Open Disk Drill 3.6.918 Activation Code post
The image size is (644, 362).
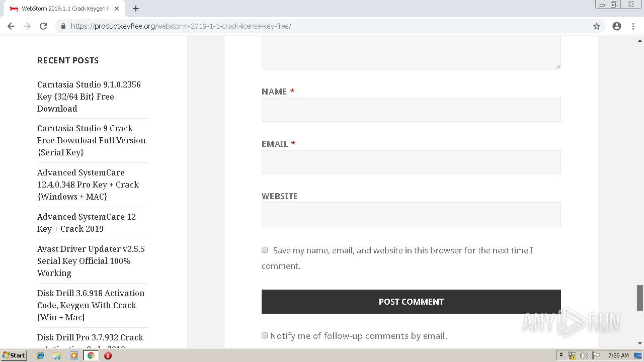point(91,305)
